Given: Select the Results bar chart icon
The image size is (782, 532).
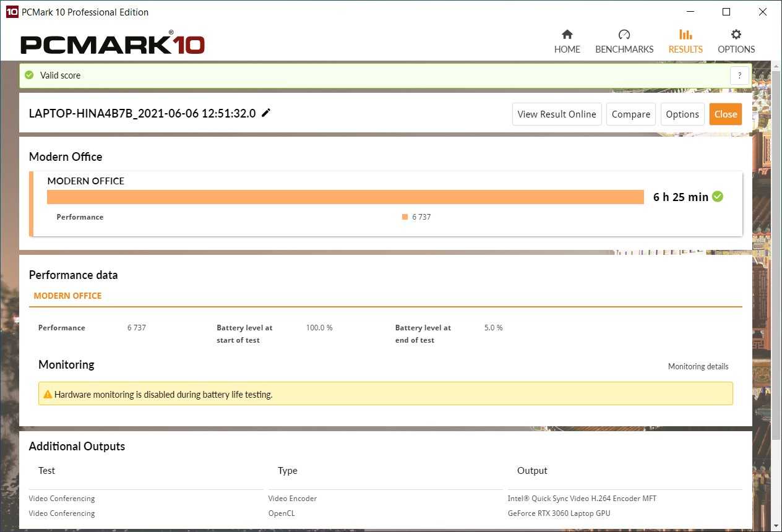Looking at the screenshot, I should click(685, 35).
